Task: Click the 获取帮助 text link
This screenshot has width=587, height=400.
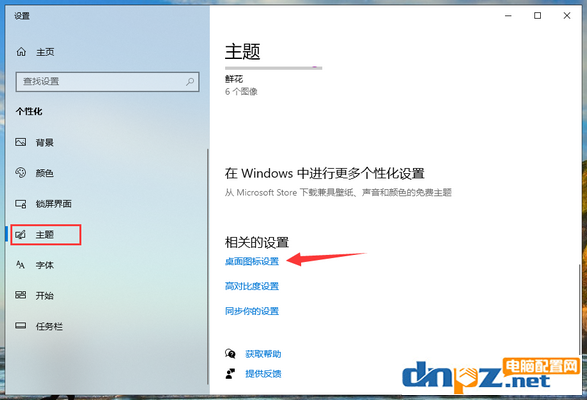Action: tap(263, 354)
